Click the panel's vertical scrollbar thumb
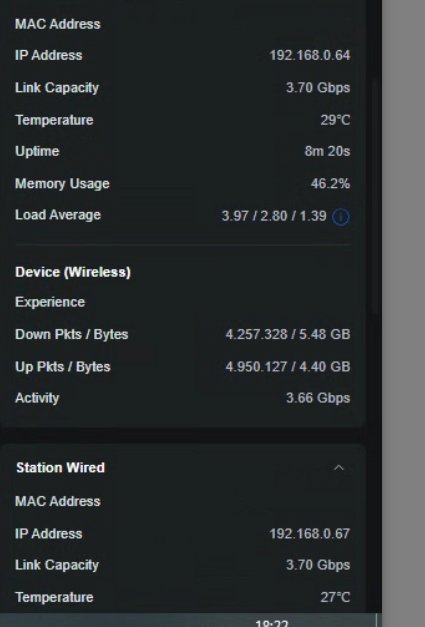425x627 pixels. point(375,196)
